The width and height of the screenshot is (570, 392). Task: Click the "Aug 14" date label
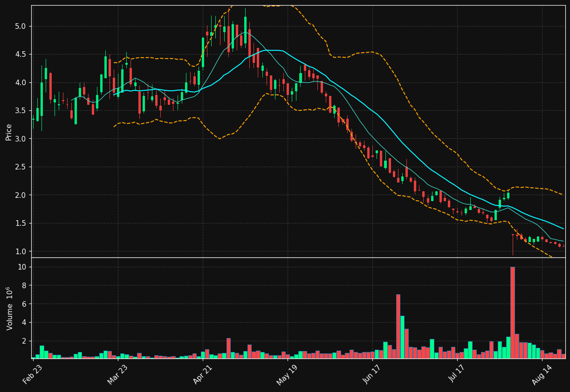(542, 374)
